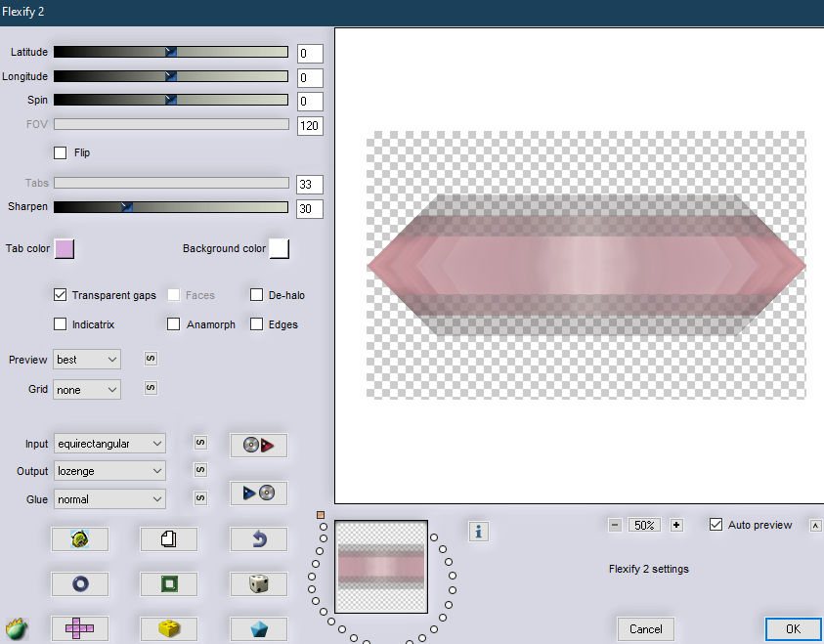The image size is (824, 644).
Task: Open the Glue mode dropdown
Action: click(x=109, y=499)
